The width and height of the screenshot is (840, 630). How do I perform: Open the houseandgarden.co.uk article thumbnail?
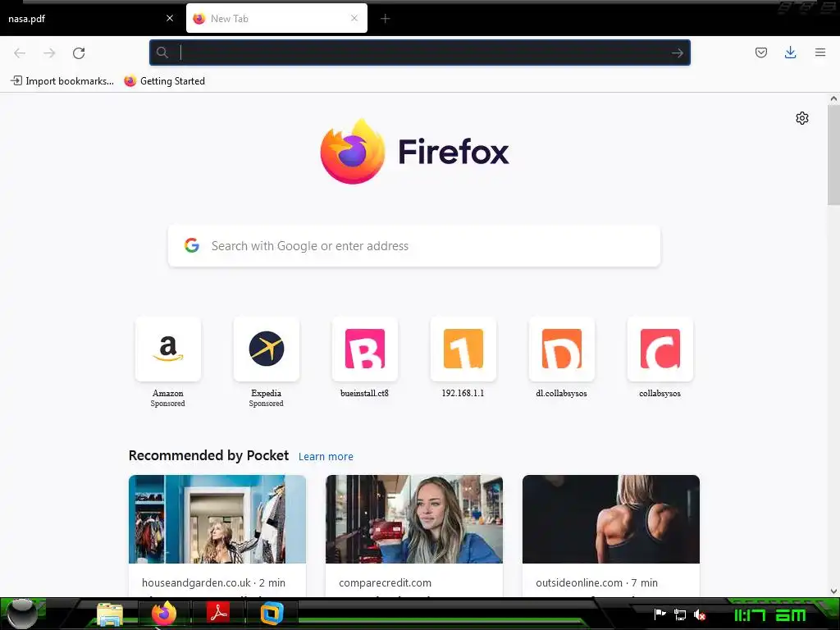(217, 519)
